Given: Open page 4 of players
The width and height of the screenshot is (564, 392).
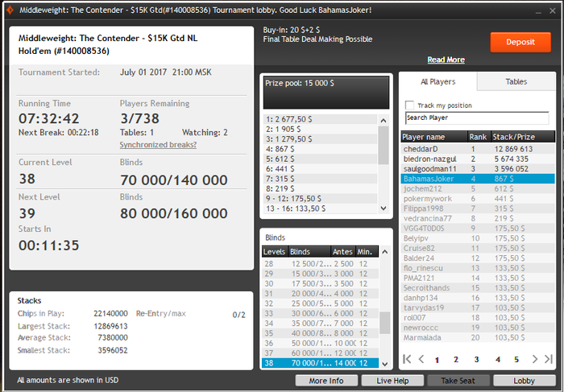Looking at the screenshot, I should tap(498, 359).
